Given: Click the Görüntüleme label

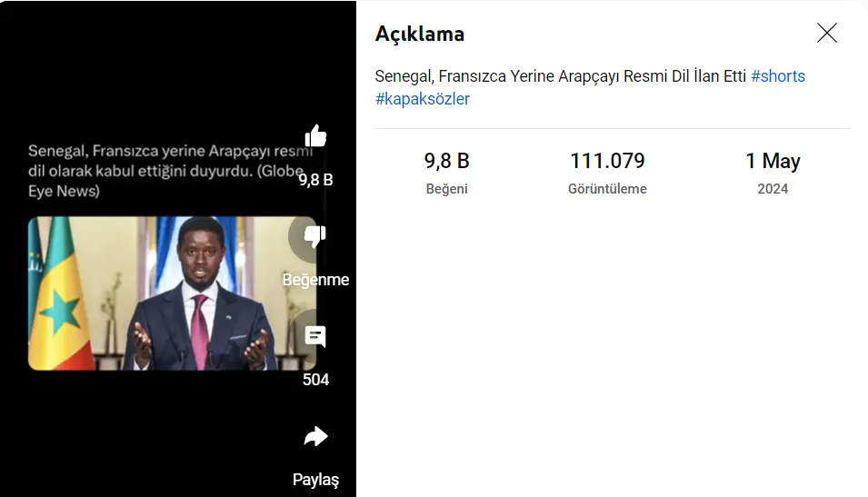Looking at the screenshot, I should coord(607,189).
